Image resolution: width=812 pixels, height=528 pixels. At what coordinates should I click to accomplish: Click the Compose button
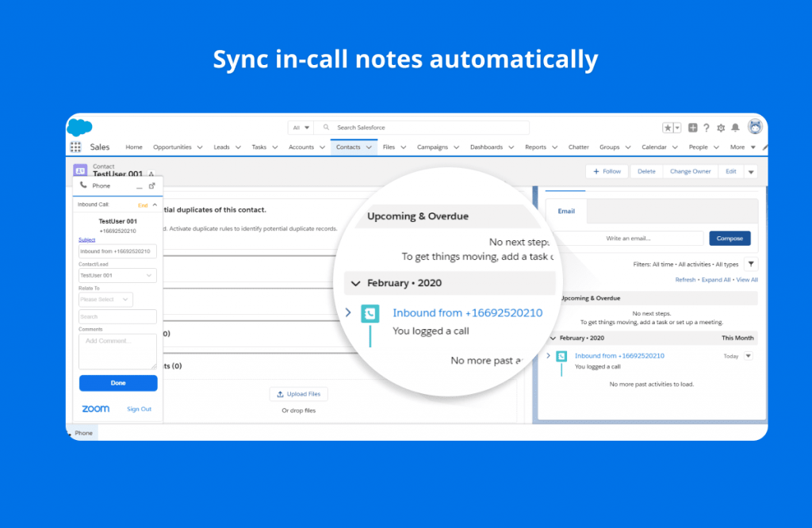pos(729,238)
